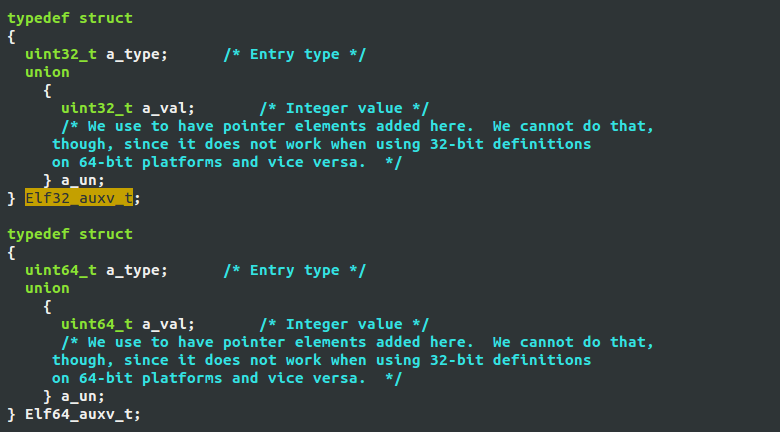Click the uint64_t a_val member
This screenshot has height=432, width=780.
[x=128, y=324]
